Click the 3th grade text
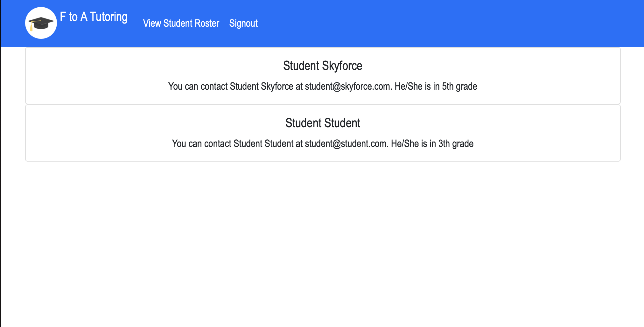 (456, 144)
